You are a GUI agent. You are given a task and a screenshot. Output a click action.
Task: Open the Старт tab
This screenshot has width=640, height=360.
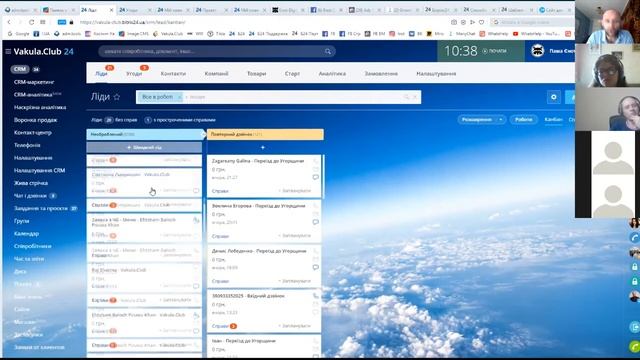pyautogui.click(x=292, y=74)
